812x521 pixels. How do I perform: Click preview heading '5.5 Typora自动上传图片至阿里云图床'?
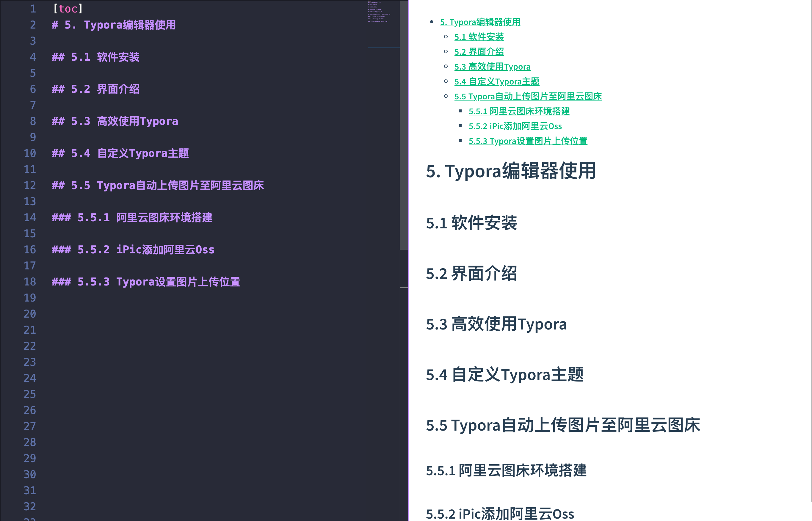[x=563, y=425]
